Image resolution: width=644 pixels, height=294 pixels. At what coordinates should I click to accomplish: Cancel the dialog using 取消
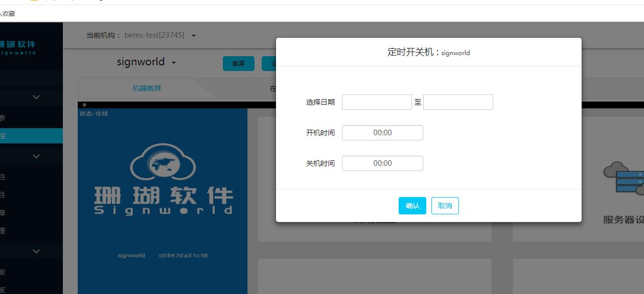click(445, 206)
